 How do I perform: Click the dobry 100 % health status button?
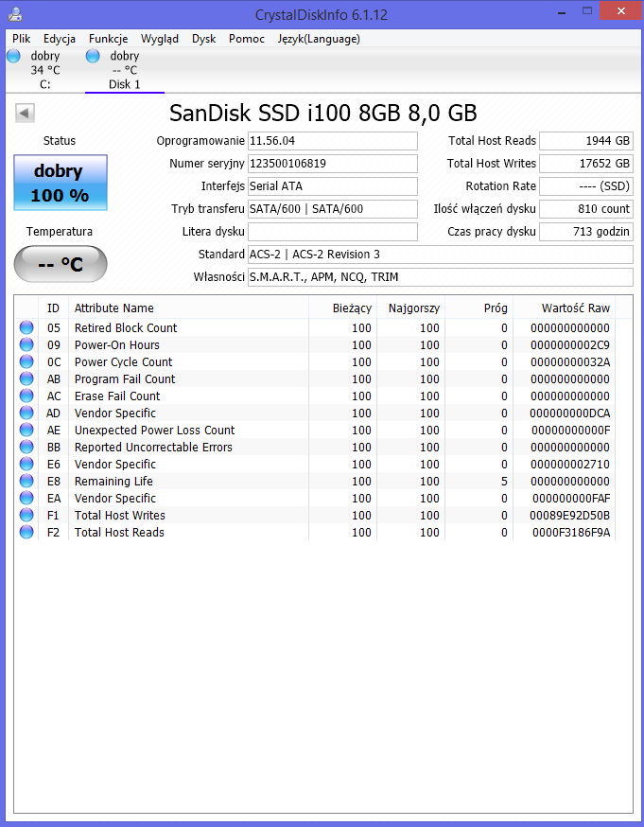point(61,183)
